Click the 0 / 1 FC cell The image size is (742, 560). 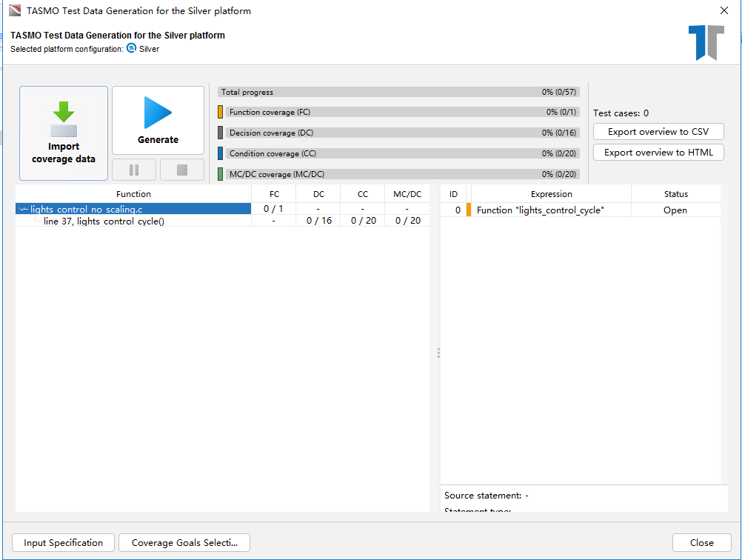(x=273, y=209)
